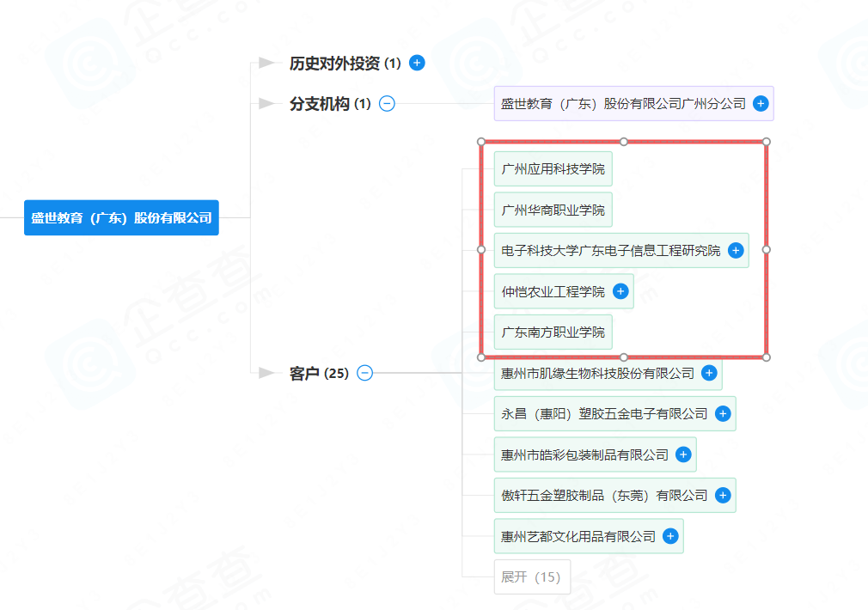
Task: Expand 历史对外投资 with its plus icon
Action: point(417,63)
